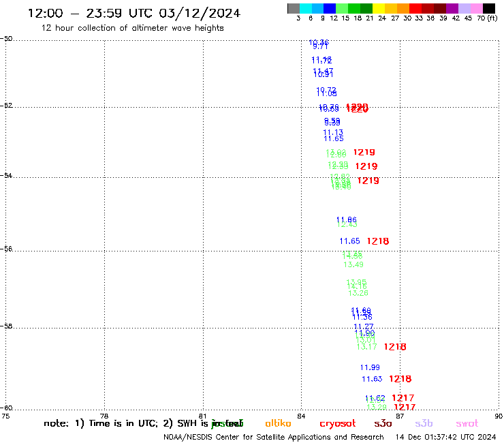Click the yellow swatch in the color scale
The height and width of the screenshot is (443, 504).
(x=379, y=8)
